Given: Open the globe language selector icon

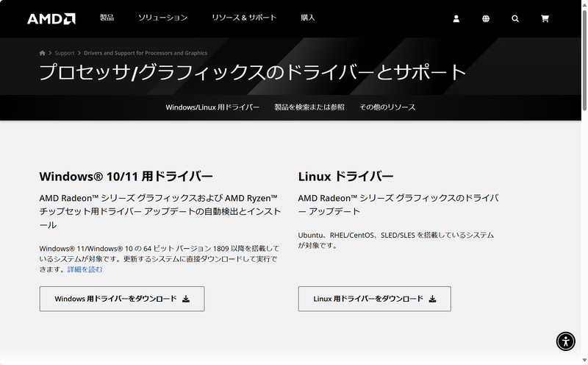Looking at the screenshot, I should click(x=486, y=18).
